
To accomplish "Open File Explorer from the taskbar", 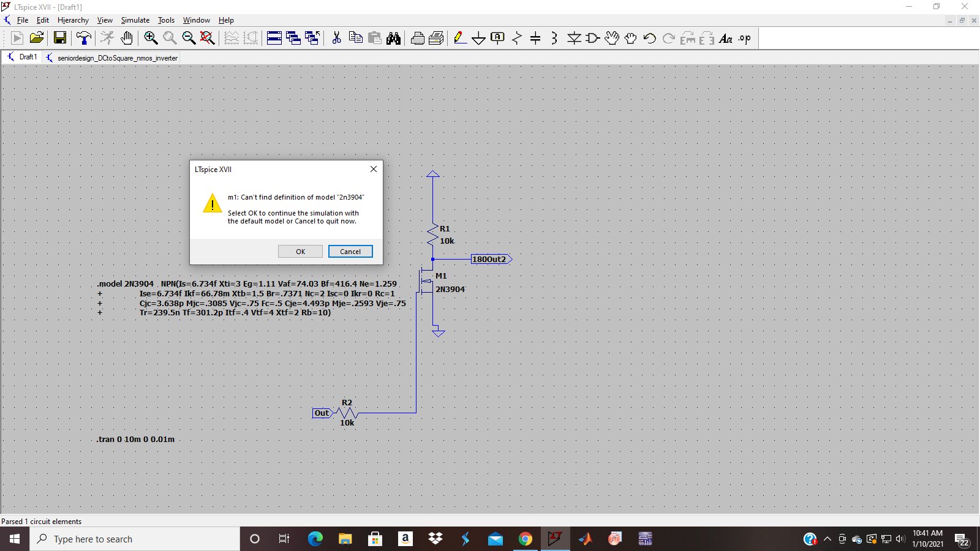I will click(345, 539).
